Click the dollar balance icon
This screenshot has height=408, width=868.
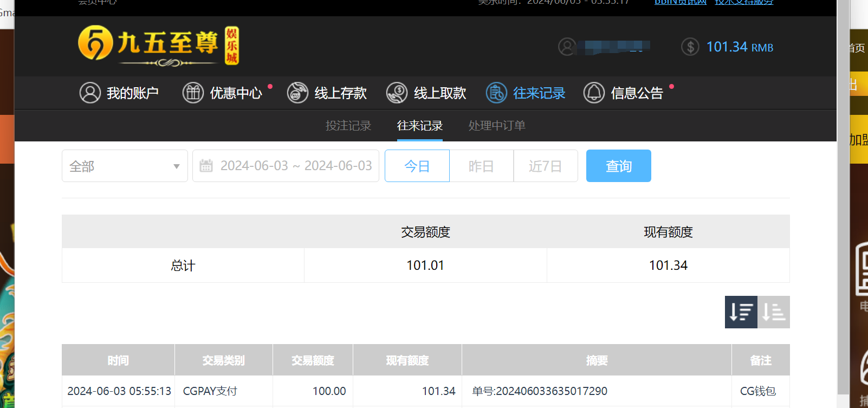point(690,47)
